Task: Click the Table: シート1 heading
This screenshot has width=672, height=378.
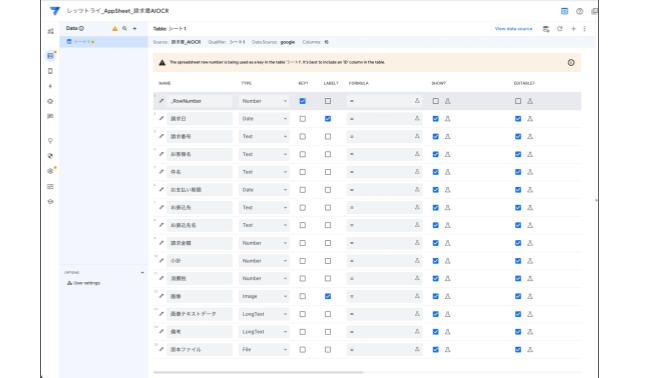Action: click(x=170, y=29)
